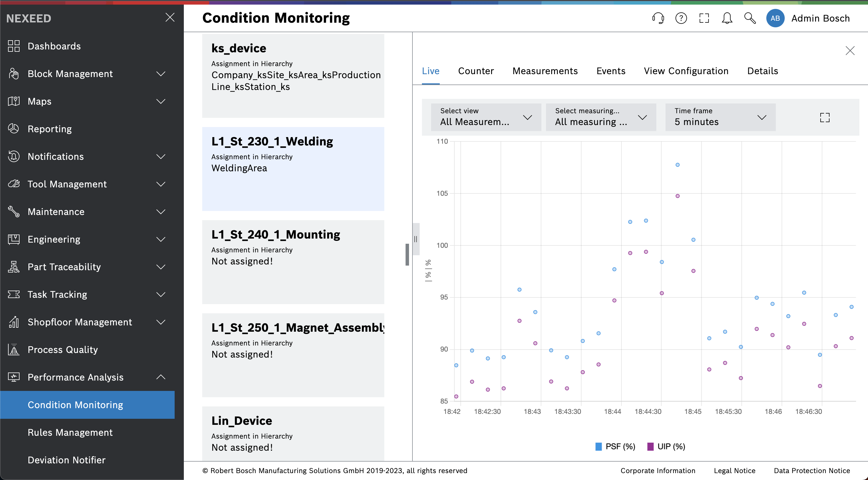Open the Select view dropdown

(x=485, y=117)
